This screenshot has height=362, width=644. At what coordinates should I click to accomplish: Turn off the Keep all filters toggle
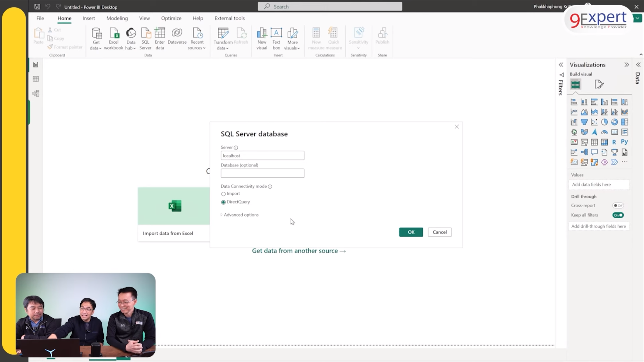tap(618, 215)
